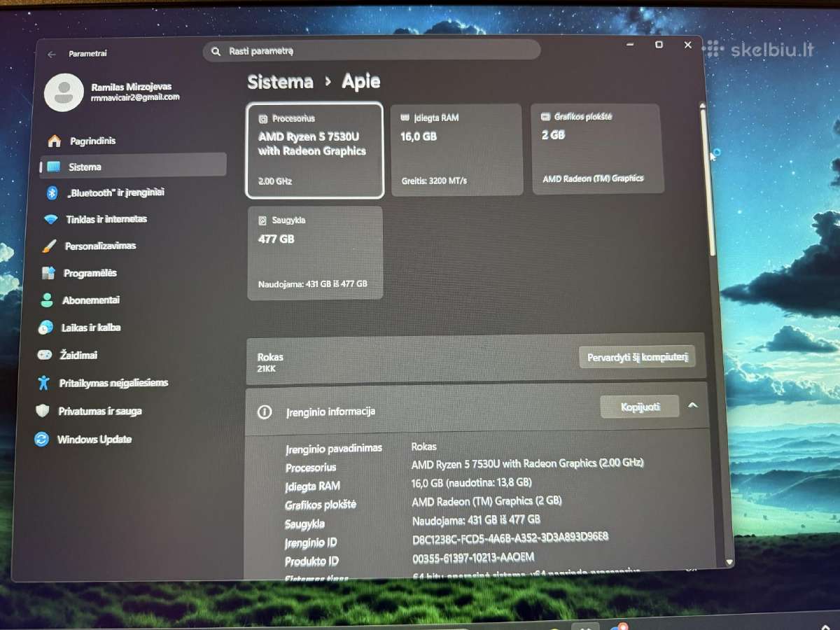Viewport: 840px width, 630px height.
Task: Click the RAM module icon
Action: pyautogui.click(x=405, y=118)
